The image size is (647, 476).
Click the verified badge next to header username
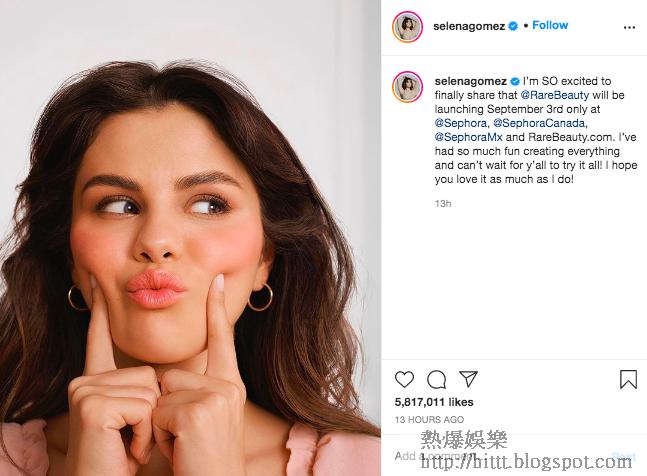coord(512,26)
